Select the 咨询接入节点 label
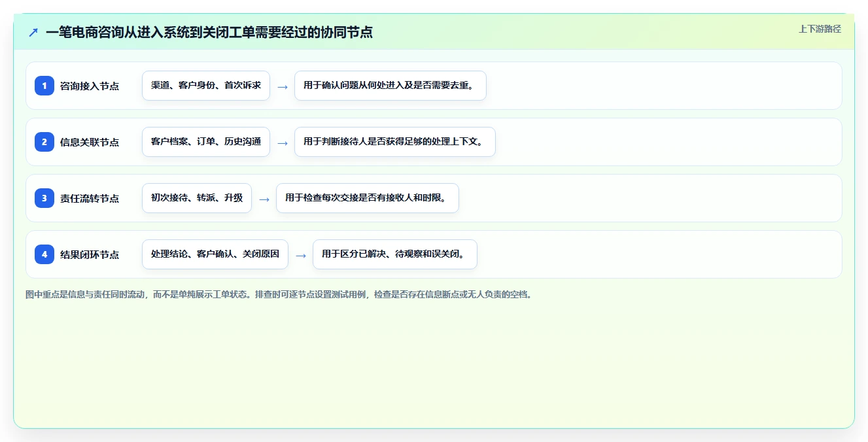868x442 pixels. coord(90,86)
